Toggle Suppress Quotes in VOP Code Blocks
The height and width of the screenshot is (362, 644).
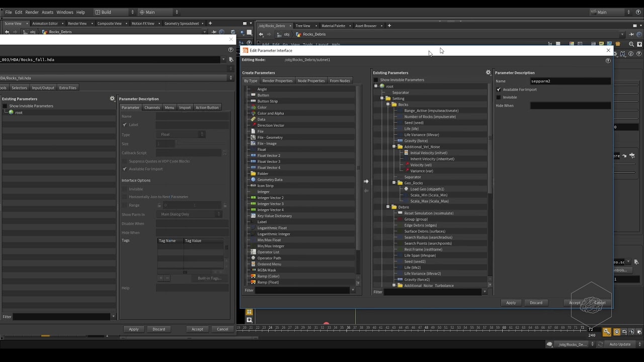coord(125,161)
